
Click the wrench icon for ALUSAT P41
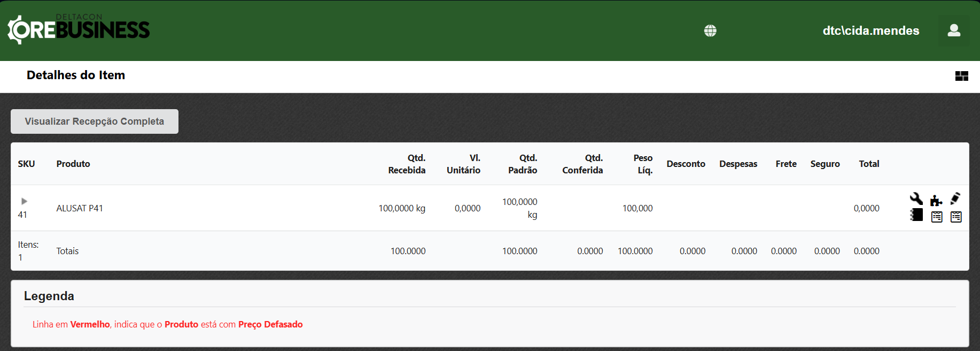point(916,199)
